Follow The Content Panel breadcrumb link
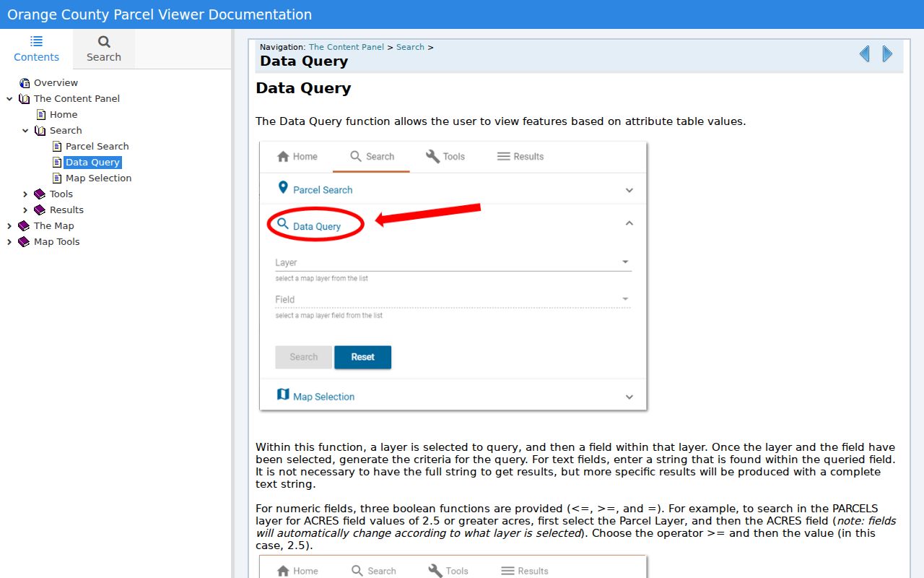 346,47
